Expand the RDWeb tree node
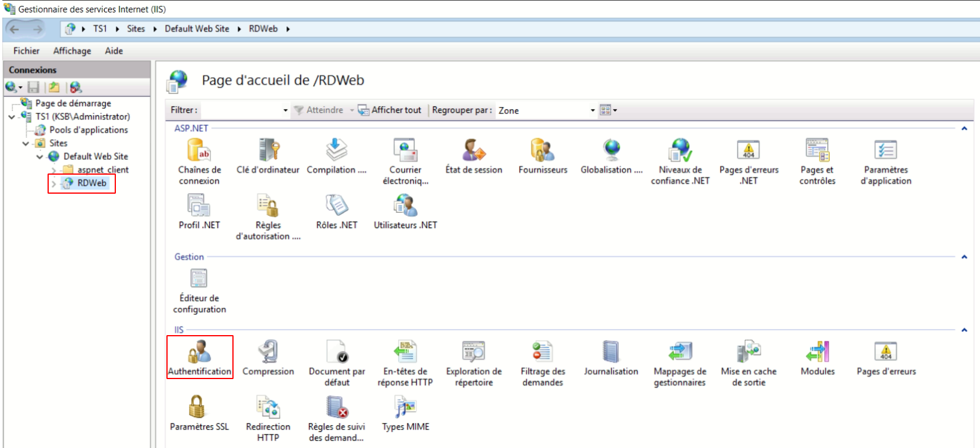980x448 pixels. [54, 184]
